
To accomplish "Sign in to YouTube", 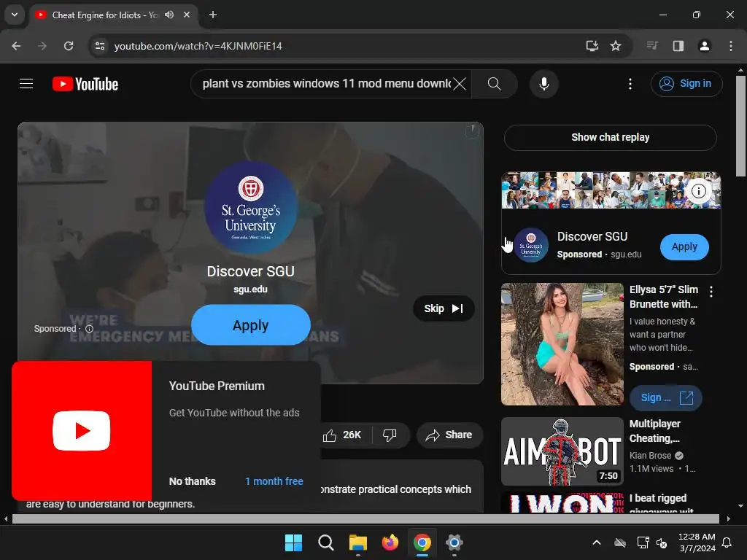I will pyautogui.click(x=686, y=84).
